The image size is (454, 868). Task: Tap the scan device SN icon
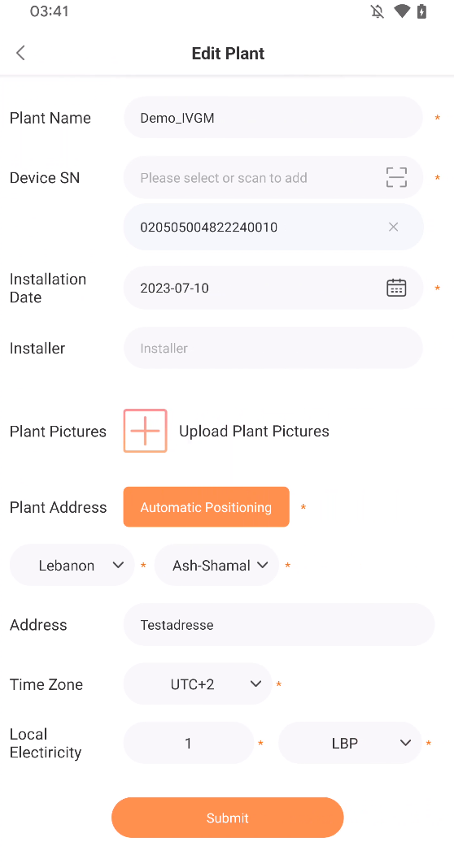(395, 178)
